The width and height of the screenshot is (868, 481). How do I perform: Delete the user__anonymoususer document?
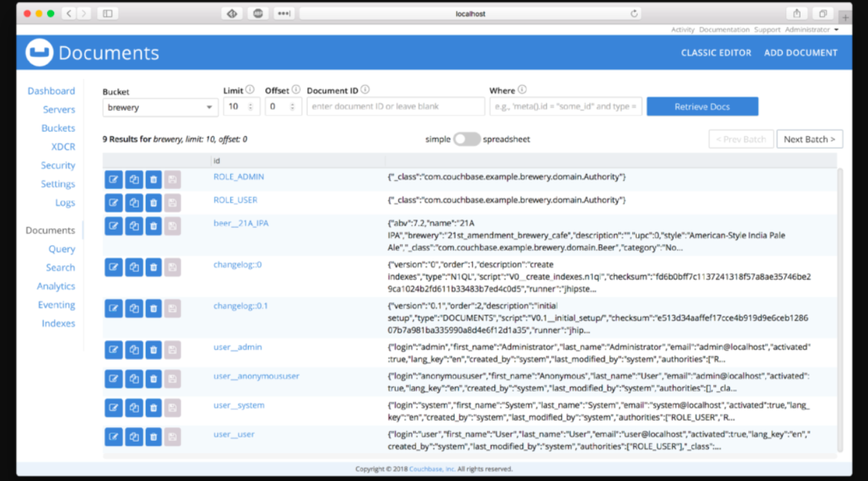point(153,379)
